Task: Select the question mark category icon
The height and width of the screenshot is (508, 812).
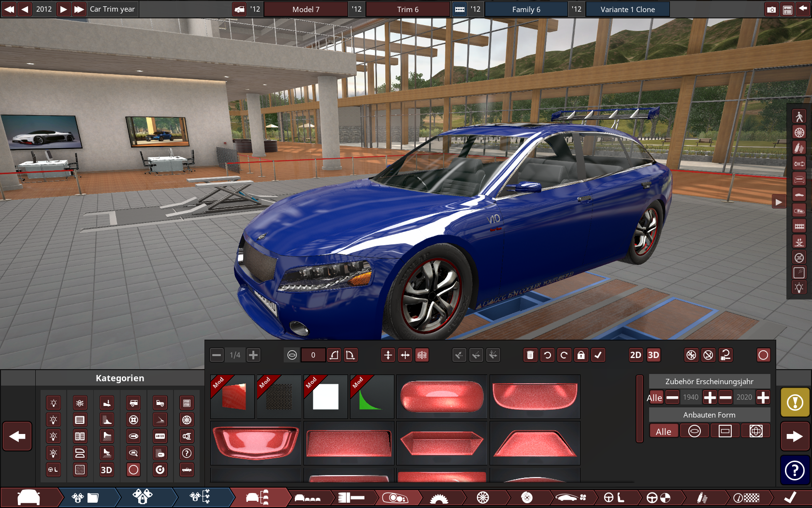Action: pos(187,453)
